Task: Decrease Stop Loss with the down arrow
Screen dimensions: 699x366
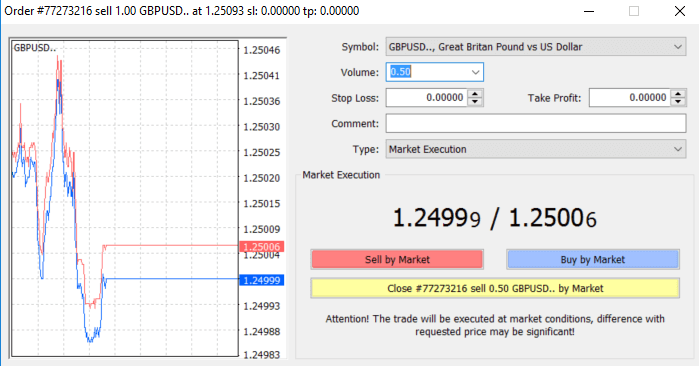Action: point(475,102)
